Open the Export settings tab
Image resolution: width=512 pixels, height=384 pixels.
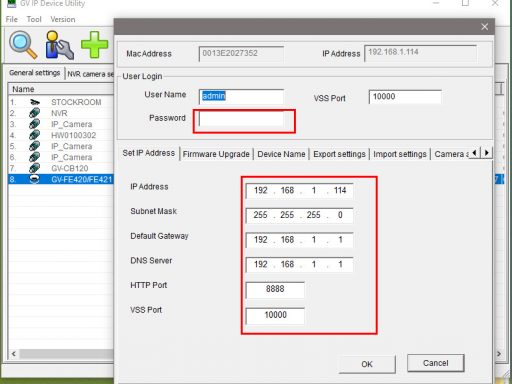(x=339, y=154)
